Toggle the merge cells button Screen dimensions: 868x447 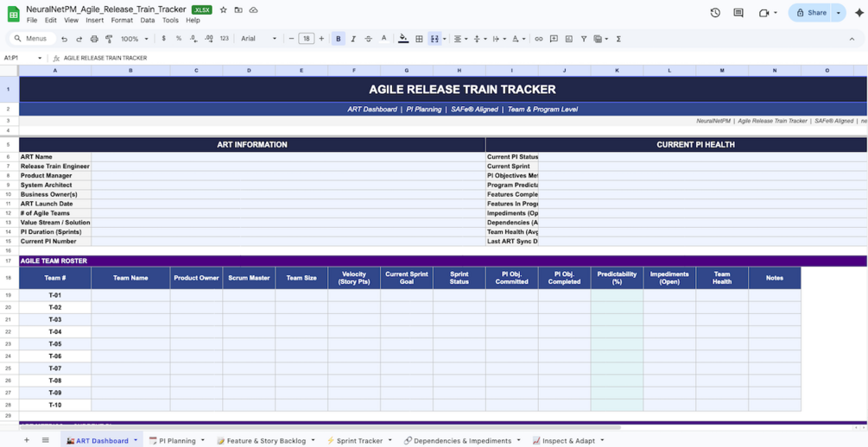[434, 39]
